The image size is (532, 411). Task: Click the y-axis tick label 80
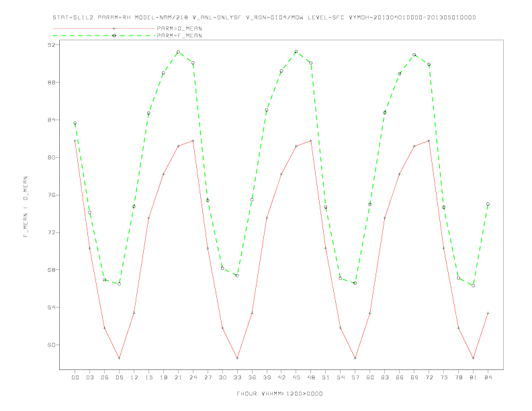51,157
